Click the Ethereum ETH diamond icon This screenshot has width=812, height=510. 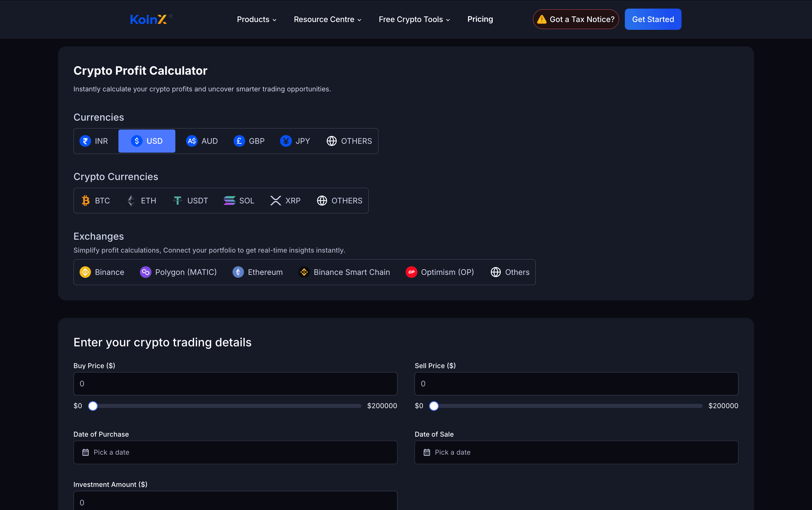(x=131, y=201)
